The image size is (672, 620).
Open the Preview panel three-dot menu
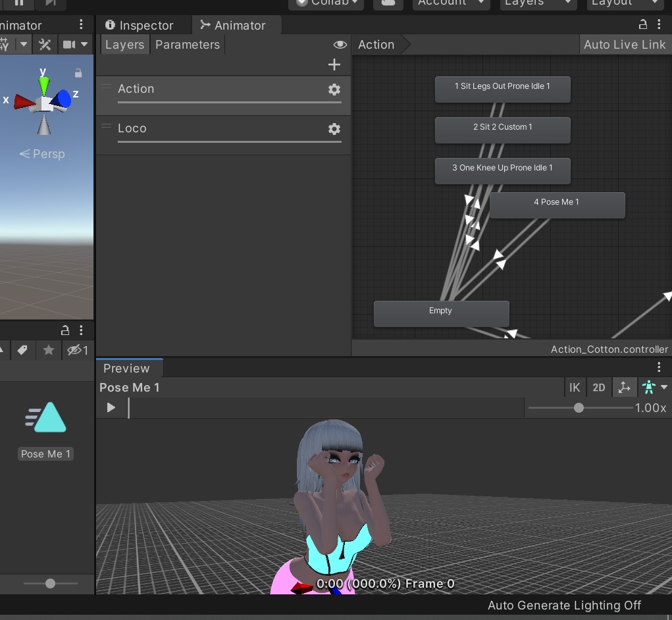(659, 367)
